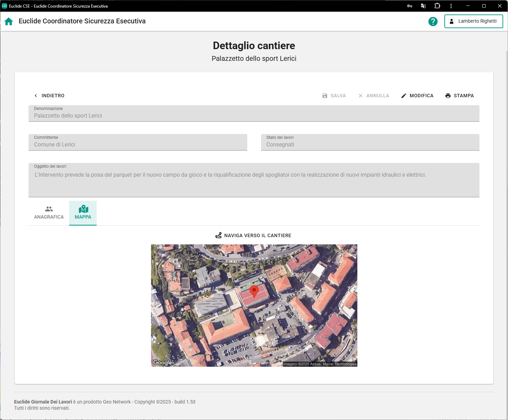The image size is (508, 420).
Task: Open the three-dot menu in title bar
Action: pyautogui.click(x=451, y=6)
